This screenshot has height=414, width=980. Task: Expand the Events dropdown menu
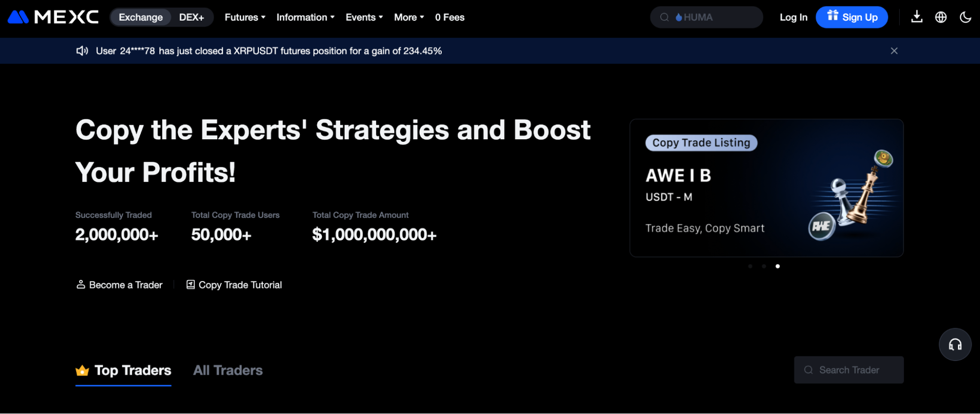pos(364,17)
